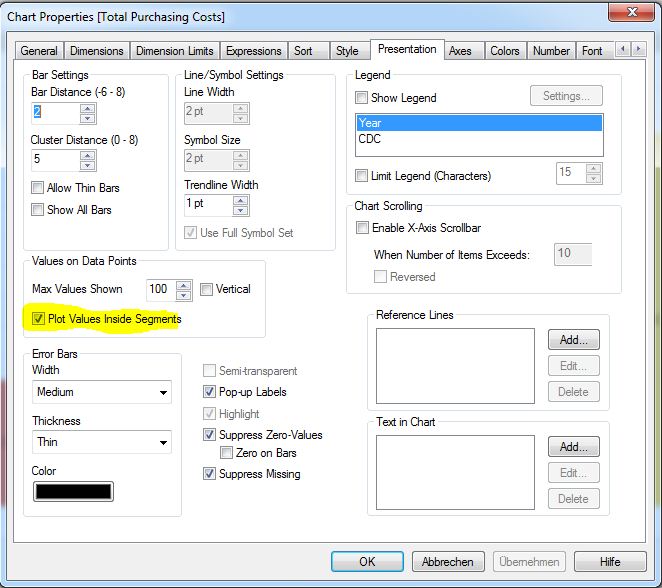Uncheck Plot Values Inside Segments

(38, 318)
